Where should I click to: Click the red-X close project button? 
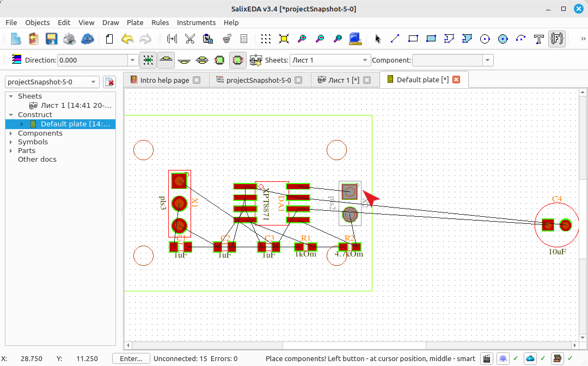(109, 82)
